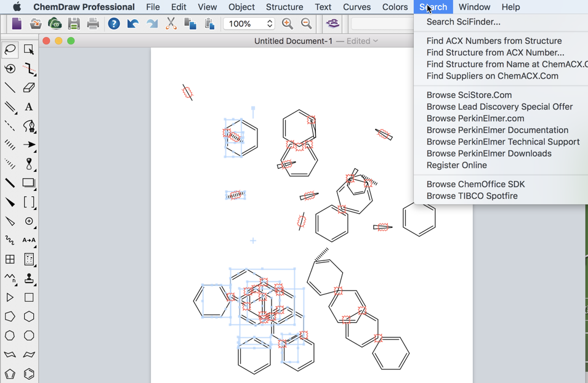Select the Multiple Bonds tool
Image resolution: width=588 pixels, height=383 pixels.
coord(9,107)
